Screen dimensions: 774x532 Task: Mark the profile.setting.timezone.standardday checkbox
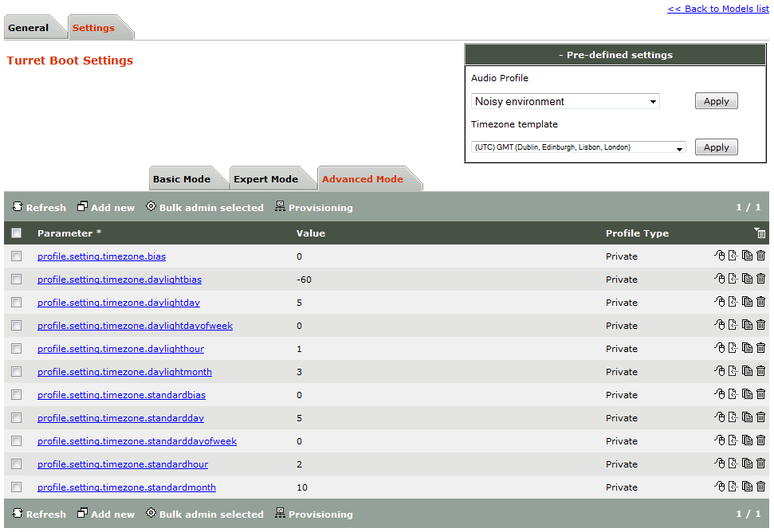[x=16, y=417]
